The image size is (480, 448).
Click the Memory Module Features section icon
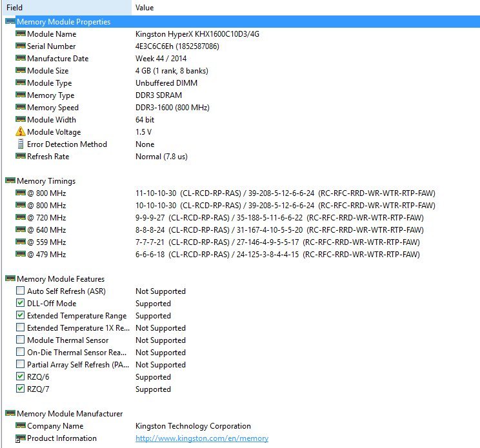point(10,278)
